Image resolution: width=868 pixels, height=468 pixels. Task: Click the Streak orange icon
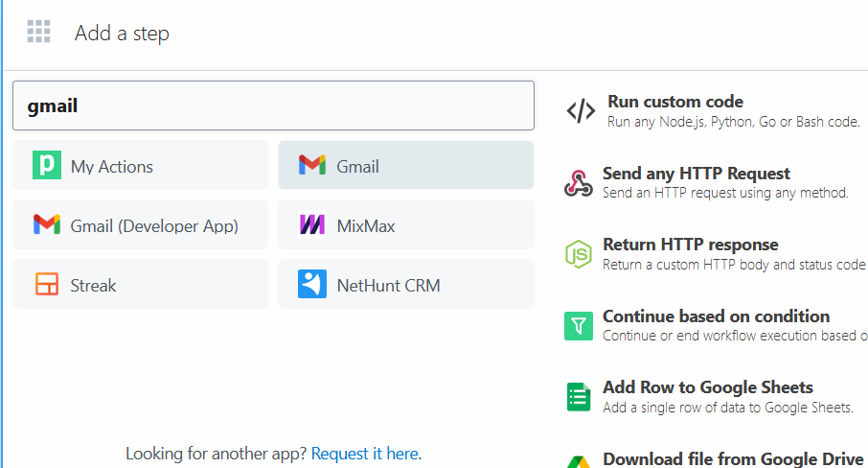point(46,285)
